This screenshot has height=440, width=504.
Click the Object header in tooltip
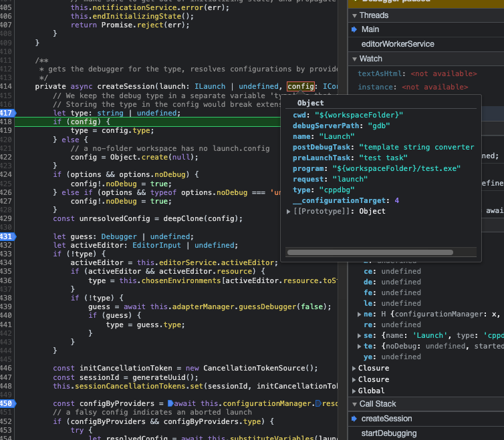tap(311, 103)
